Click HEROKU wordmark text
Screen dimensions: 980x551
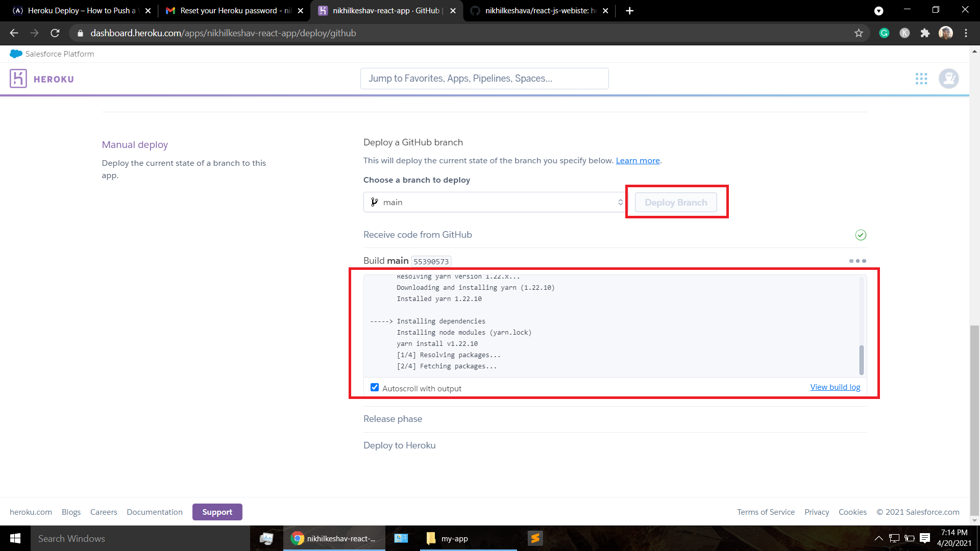(x=54, y=79)
